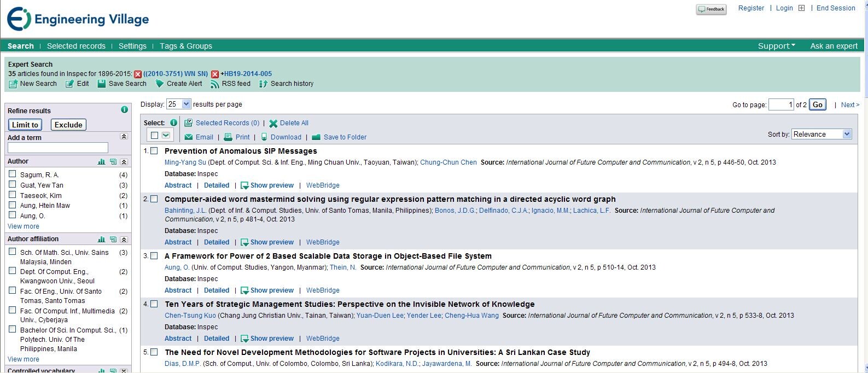Click the RSS feed icon

[x=215, y=84]
